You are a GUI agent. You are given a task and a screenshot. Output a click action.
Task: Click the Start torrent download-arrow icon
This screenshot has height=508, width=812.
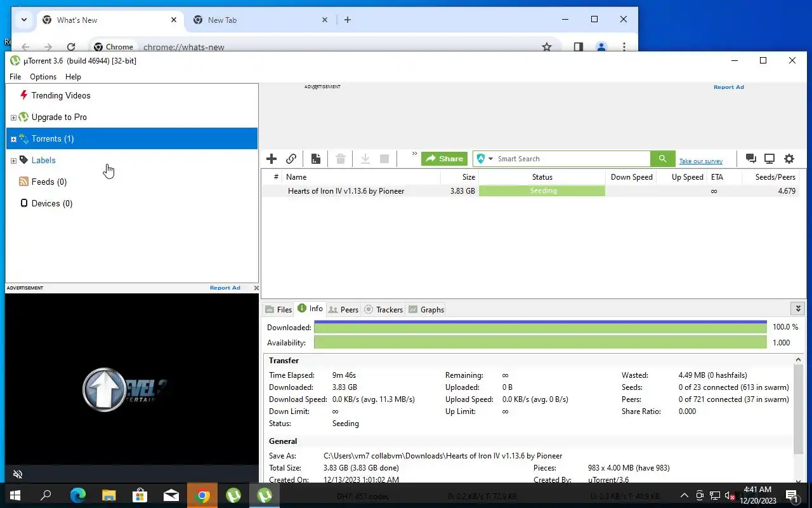365,159
